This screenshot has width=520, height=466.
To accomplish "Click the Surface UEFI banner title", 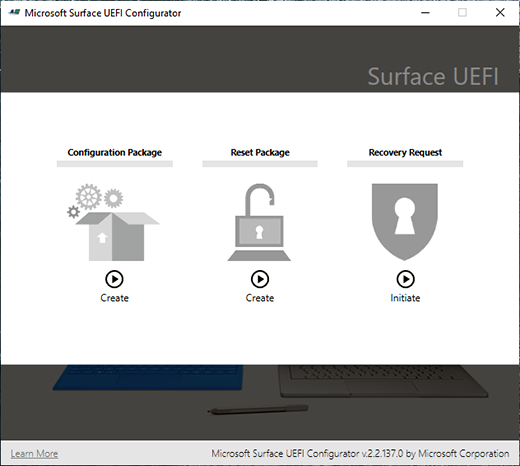I will point(433,77).
